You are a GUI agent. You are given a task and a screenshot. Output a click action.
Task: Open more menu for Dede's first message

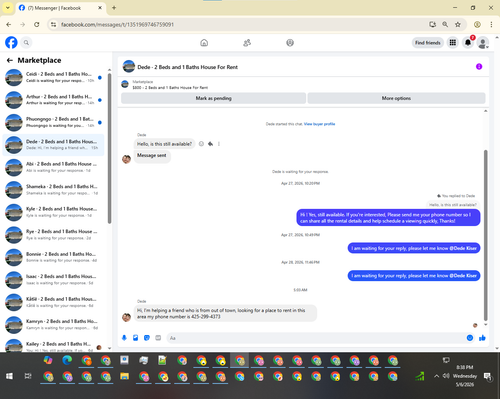click(219, 144)
